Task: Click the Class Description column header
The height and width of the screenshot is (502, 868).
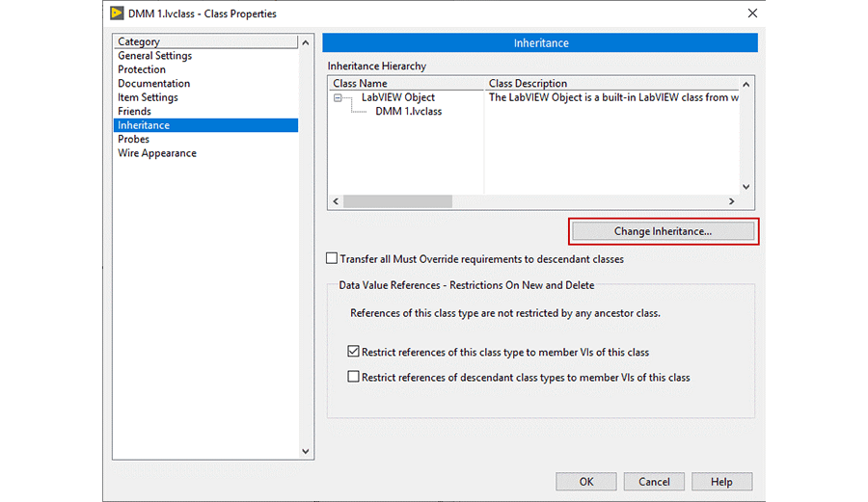Action: click(611, 84)
